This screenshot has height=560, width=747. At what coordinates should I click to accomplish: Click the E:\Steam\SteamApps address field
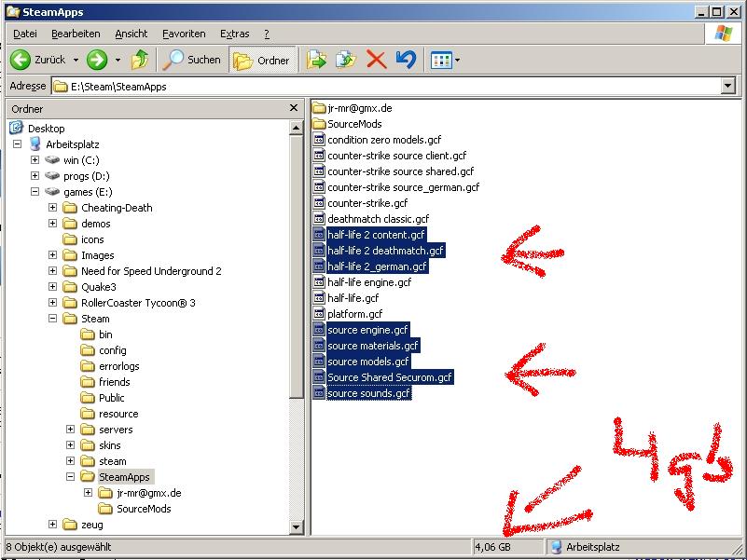386,87
